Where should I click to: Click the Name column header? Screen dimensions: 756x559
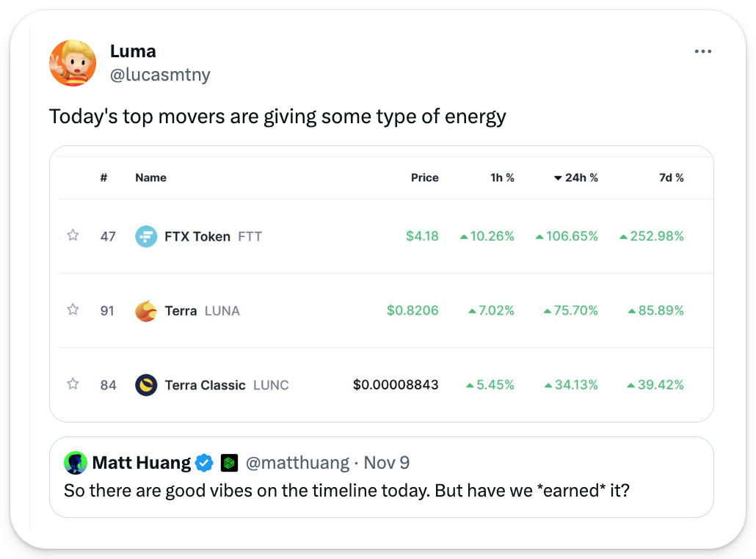tap(150, 178)
